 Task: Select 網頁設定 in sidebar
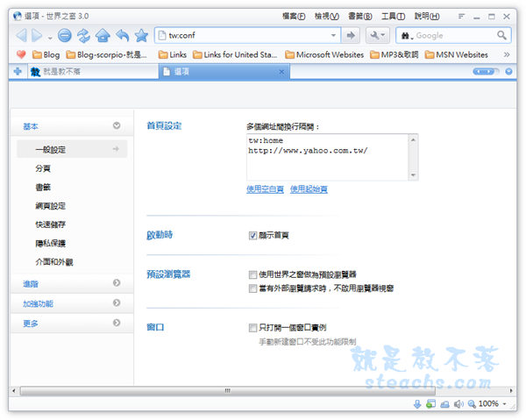50,206
